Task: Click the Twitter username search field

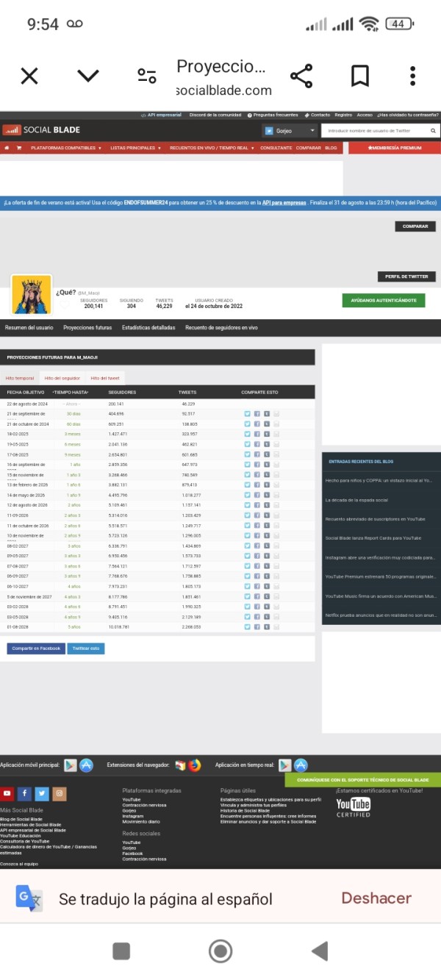Action: 373,130
